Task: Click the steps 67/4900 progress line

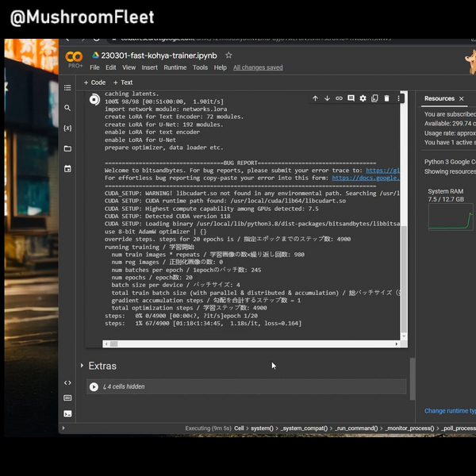Action: [x=203, y=324]
